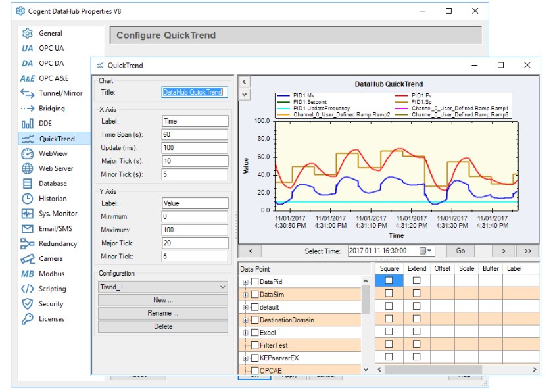Viewport: 553px width, 392px height.
Task: Click Cogent DataHub Properties title bar gear icon
Action: tap(20, 11)
